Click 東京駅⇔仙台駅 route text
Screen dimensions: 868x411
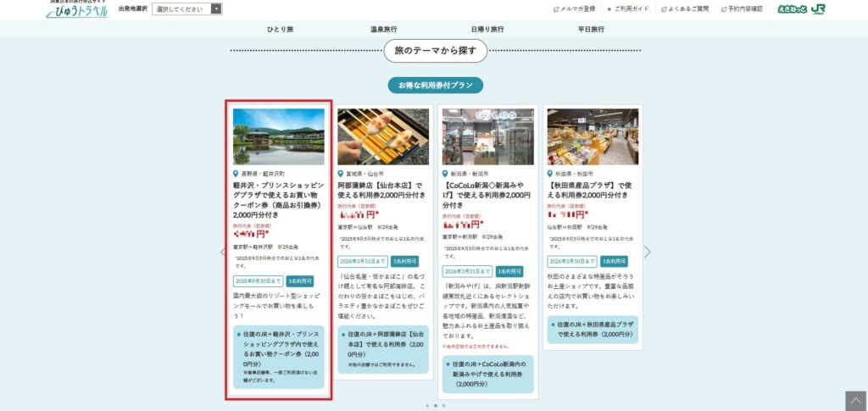pos(355,227)
